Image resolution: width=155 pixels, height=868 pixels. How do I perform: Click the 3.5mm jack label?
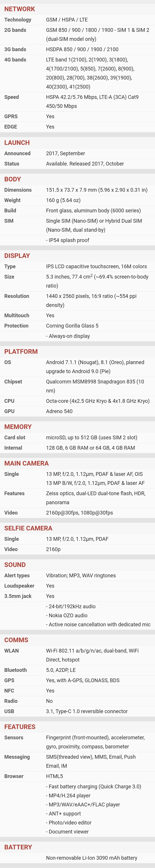pos(18,596)
